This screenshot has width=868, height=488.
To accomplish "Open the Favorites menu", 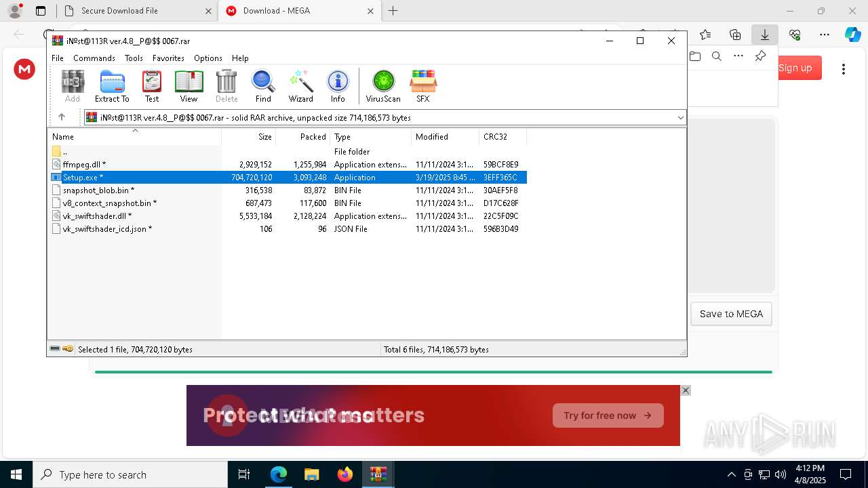I will click(x=168, y=58).
